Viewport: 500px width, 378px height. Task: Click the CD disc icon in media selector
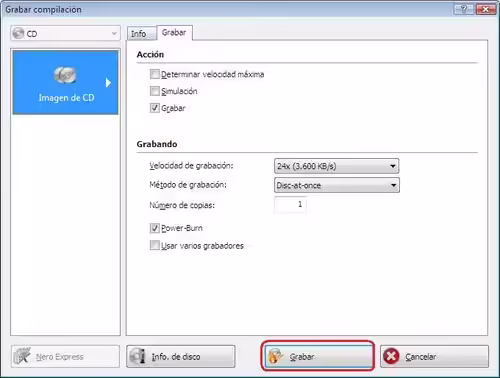pos(18,33)
